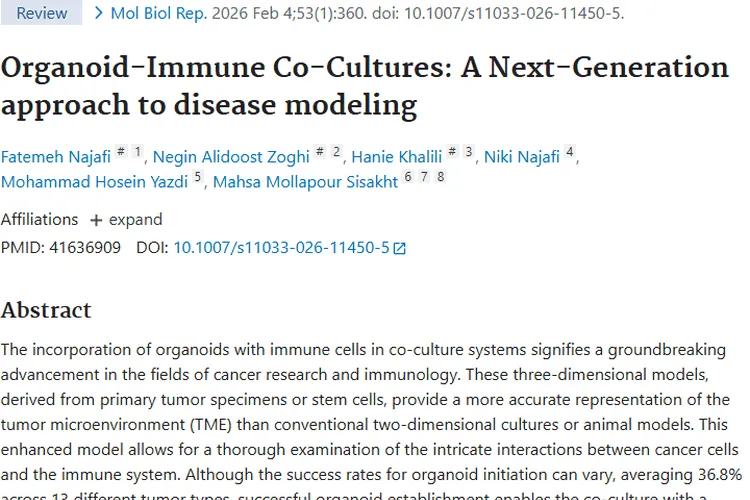
Task: Click the Review article type badge
Action: [x=42, y=13]
